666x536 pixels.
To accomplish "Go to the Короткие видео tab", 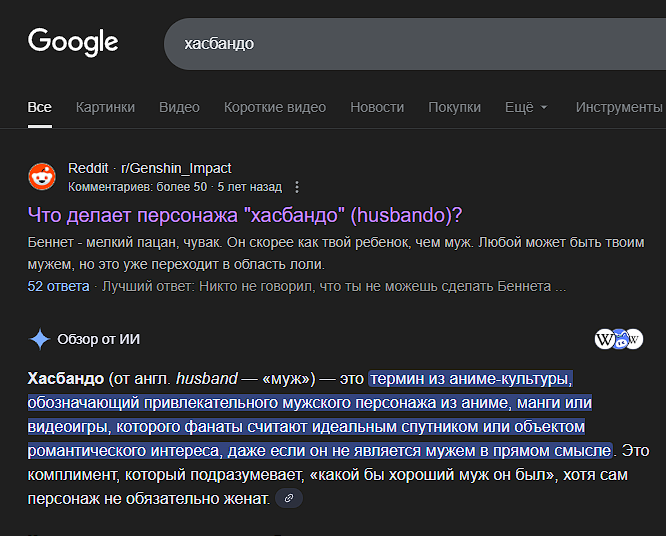I will point(275,107).
